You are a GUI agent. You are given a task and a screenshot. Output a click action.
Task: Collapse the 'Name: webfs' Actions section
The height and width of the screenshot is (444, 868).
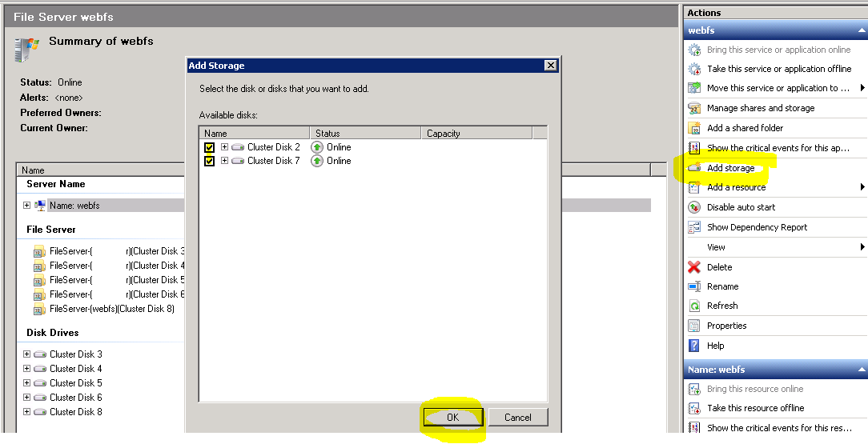862,370
